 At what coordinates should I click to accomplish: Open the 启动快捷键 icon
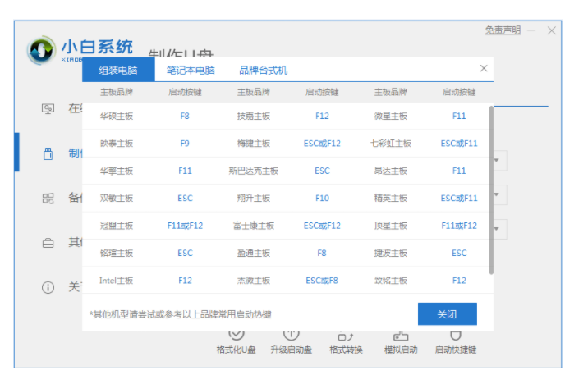455,336
